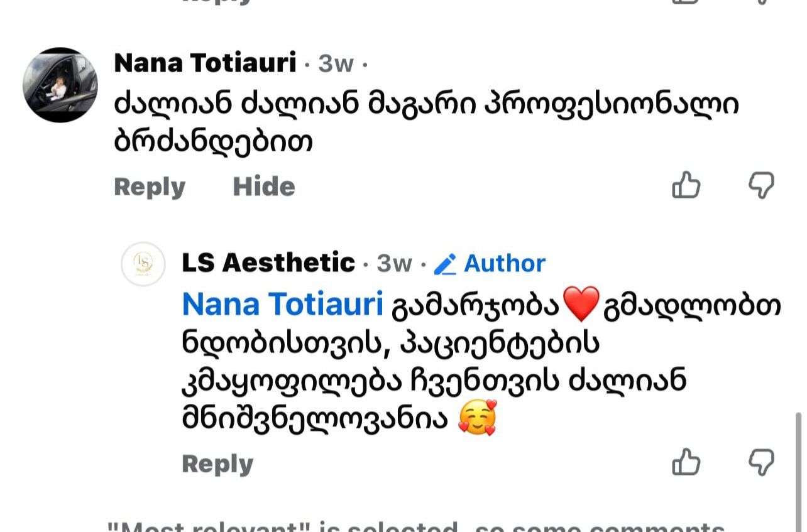Open the LS Aesthetic page name
807x532 pixels.
point(268,263)
